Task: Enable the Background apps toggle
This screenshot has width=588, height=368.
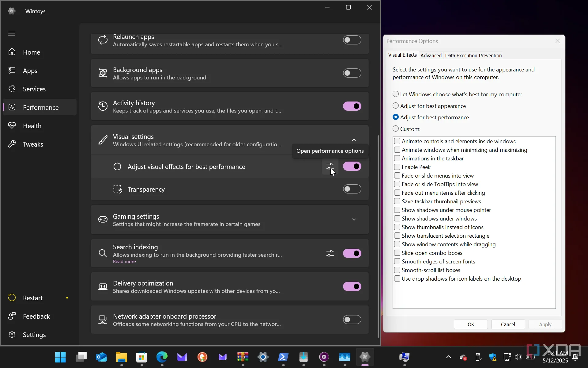Action: tap(352, 73)
